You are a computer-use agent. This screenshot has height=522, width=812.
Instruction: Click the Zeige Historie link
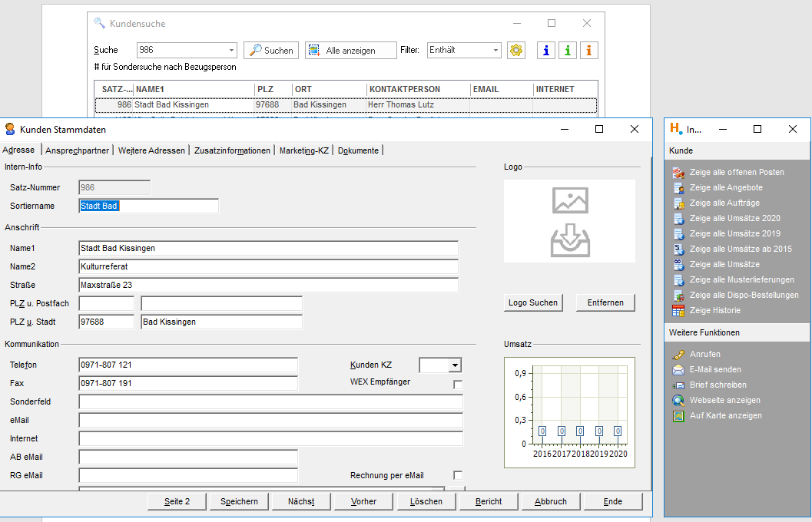coord(714,310)
